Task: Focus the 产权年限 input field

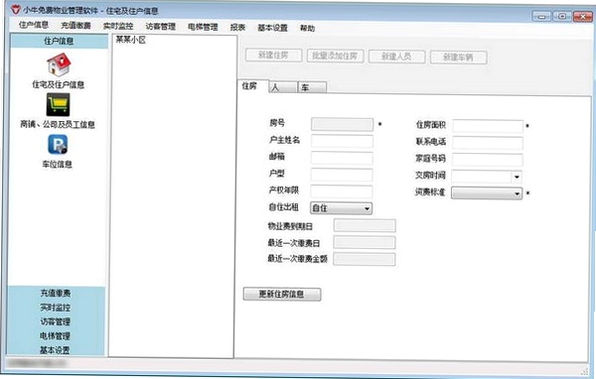Action: coord(341,192)
